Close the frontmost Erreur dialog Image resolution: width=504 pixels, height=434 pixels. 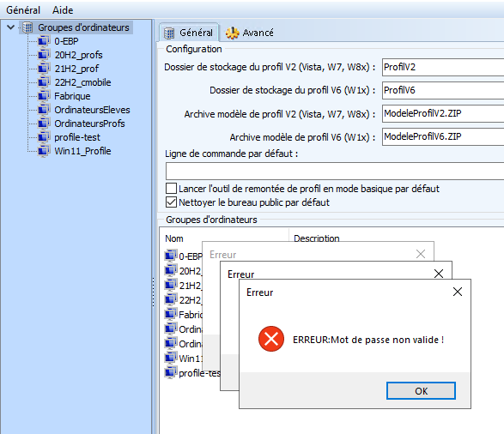pos(458,292)
